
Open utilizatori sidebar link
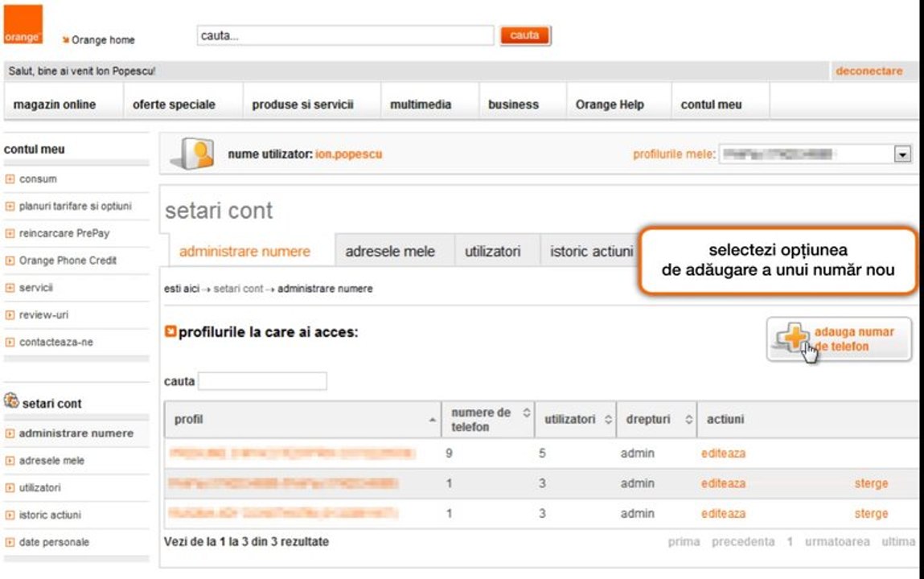coord(39,487)
